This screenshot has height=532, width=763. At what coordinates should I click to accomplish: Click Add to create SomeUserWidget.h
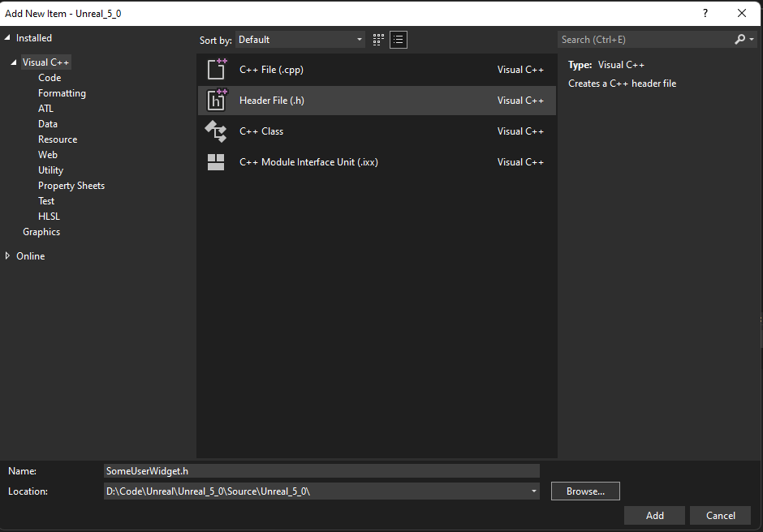click(x=654, y=515)
